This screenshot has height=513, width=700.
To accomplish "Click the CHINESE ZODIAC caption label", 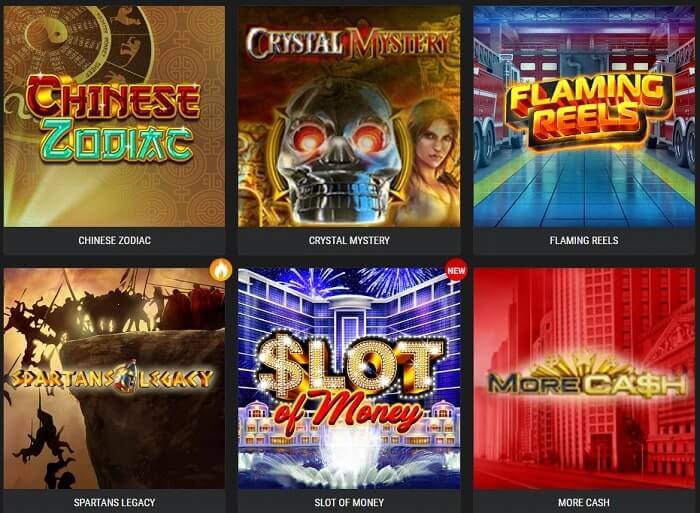I will coord(114,240).
